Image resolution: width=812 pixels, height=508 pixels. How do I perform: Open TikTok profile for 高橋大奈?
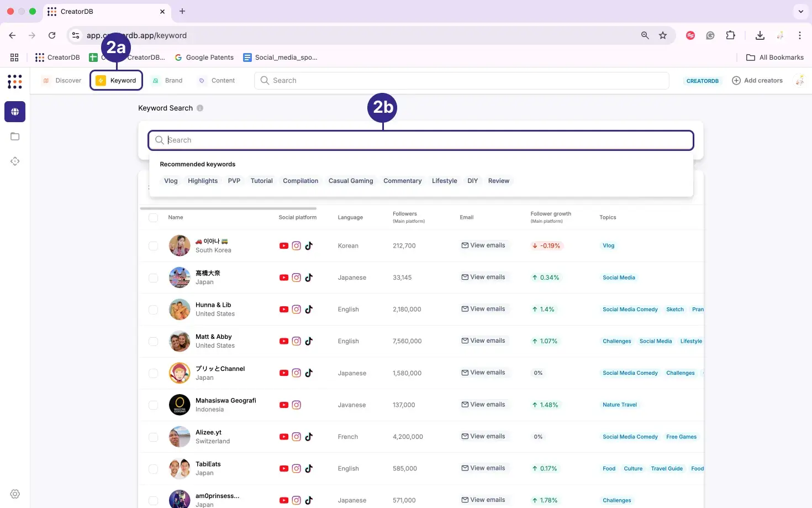pyautogui.click(x=309, y=277)
